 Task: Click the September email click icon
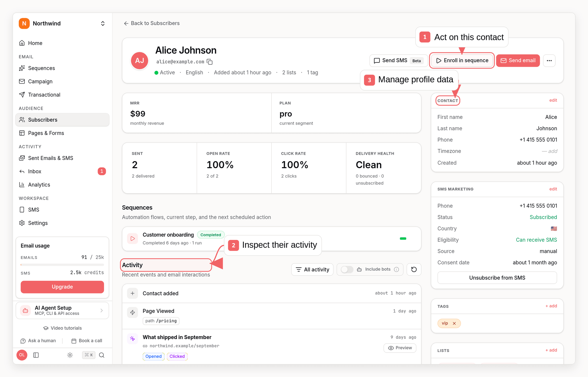133,338
